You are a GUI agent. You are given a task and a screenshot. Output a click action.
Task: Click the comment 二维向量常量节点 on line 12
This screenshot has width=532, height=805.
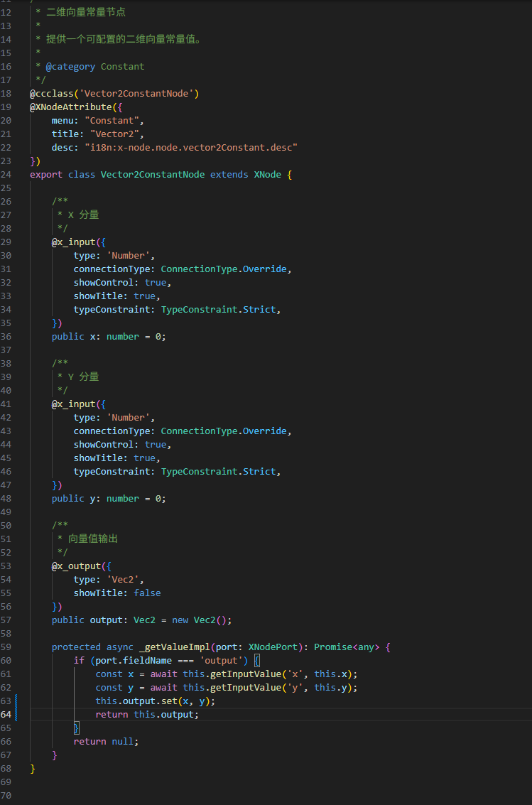click(x=86, y=12)
